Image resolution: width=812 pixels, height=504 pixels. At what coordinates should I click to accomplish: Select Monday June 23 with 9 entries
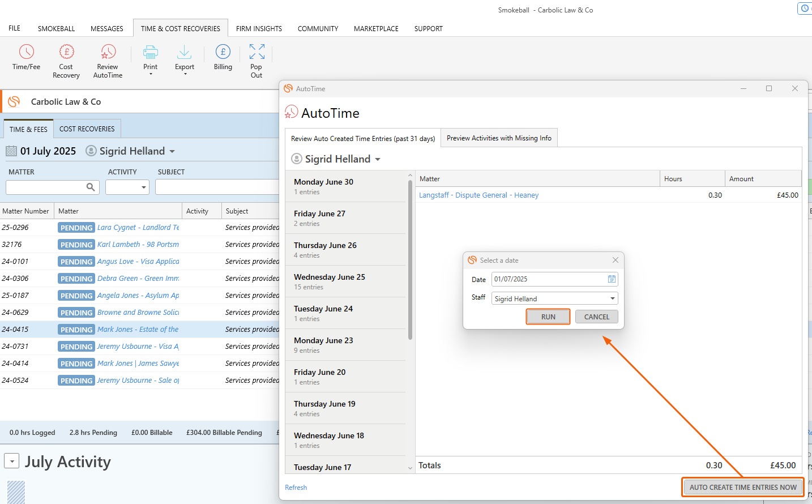click(345, 345)
